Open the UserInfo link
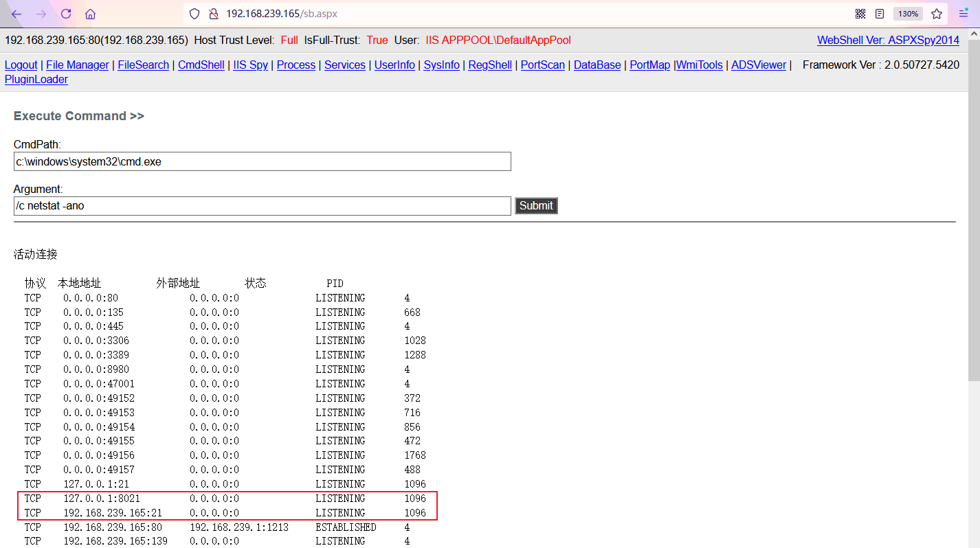The width and height of the screenshot is (980, 548). click(x=394, y=65)
